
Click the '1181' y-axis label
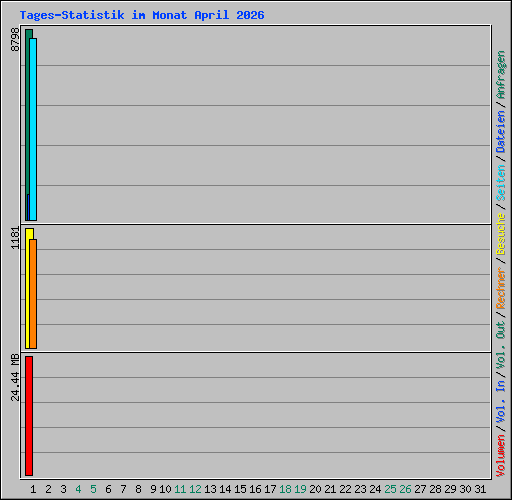pos(15,238)
